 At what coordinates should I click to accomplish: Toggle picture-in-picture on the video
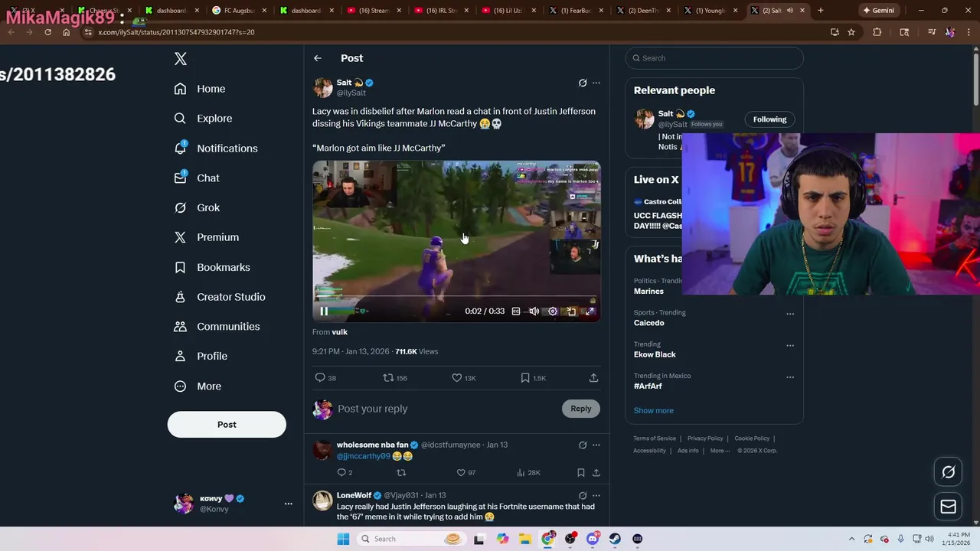[571, 311]
